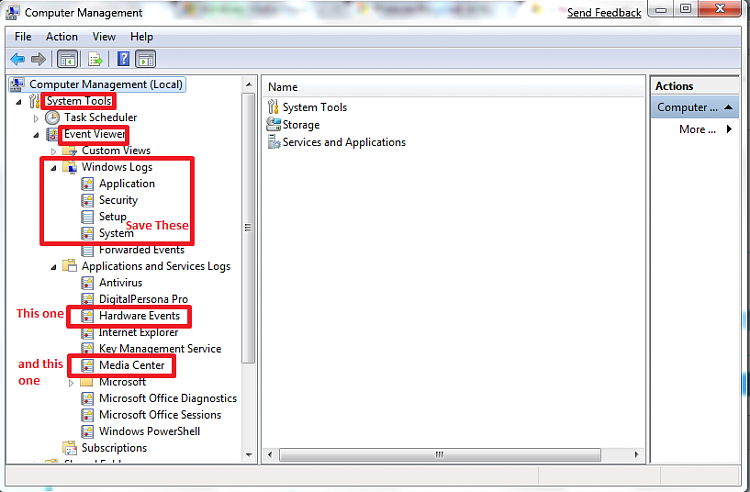Image resolution: width=750 pixels, height=492 pixels.
Task: Click the Computer Management (Local) root icon
Action: [17, 84]
